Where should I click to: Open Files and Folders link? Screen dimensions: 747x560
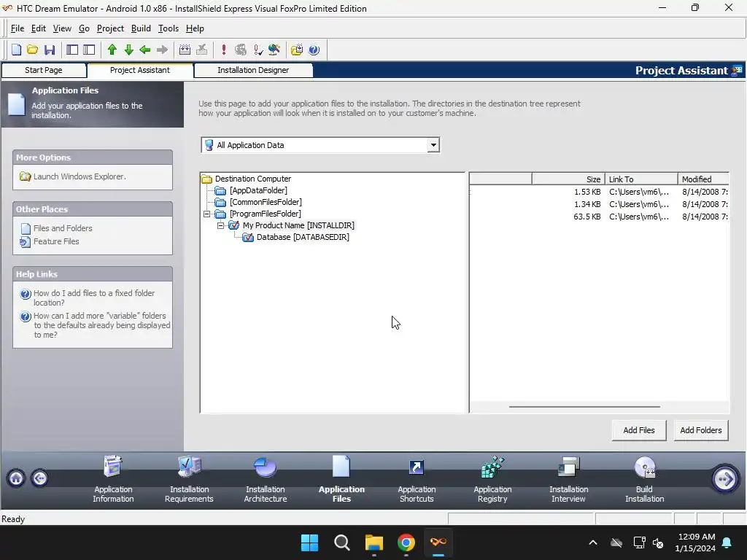[x=63, y=228]
